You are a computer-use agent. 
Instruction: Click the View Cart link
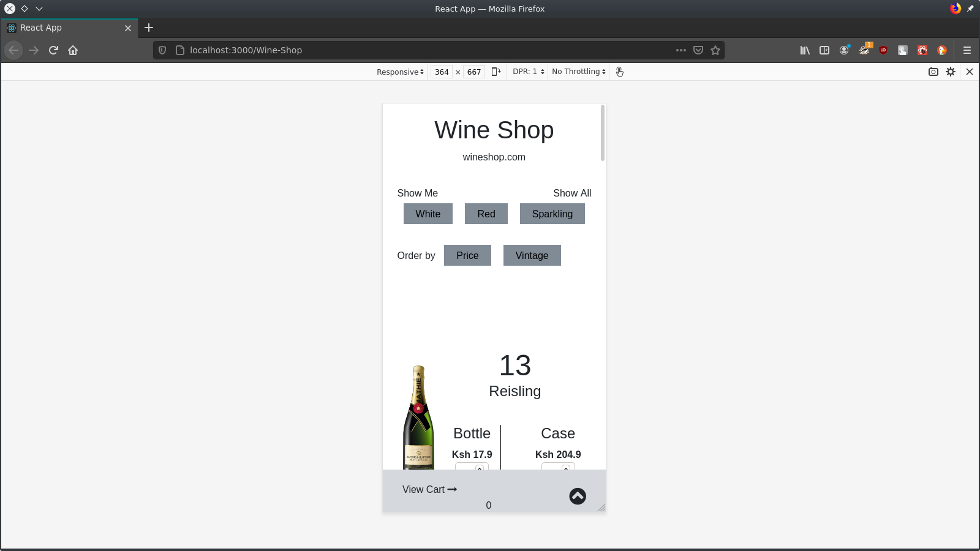pos(429,489)
